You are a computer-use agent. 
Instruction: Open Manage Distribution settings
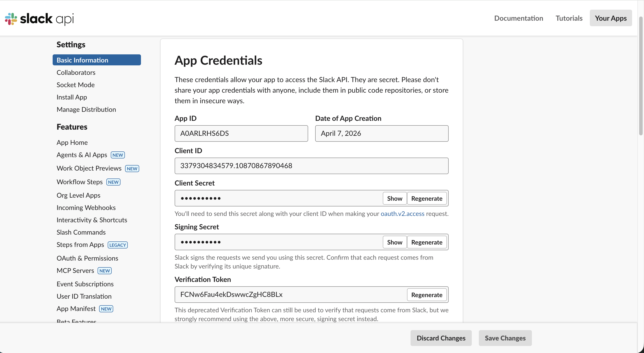point(86,109)
